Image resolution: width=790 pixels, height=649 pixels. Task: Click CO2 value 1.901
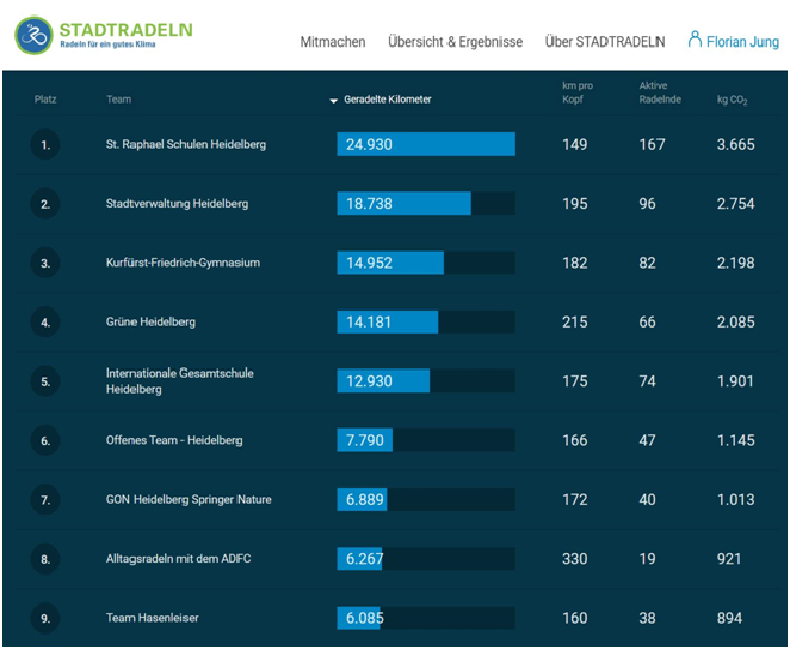point(736,381)
